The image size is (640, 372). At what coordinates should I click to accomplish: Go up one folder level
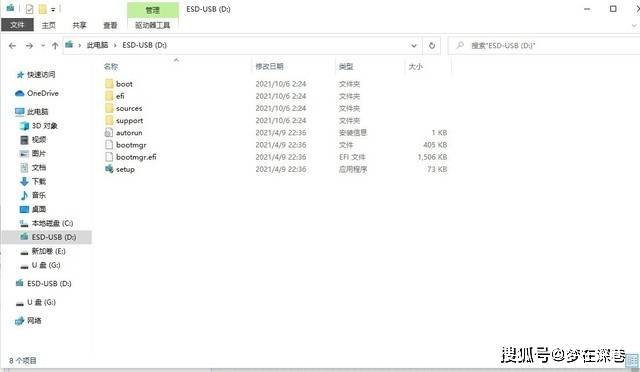[x=55, y=46]
